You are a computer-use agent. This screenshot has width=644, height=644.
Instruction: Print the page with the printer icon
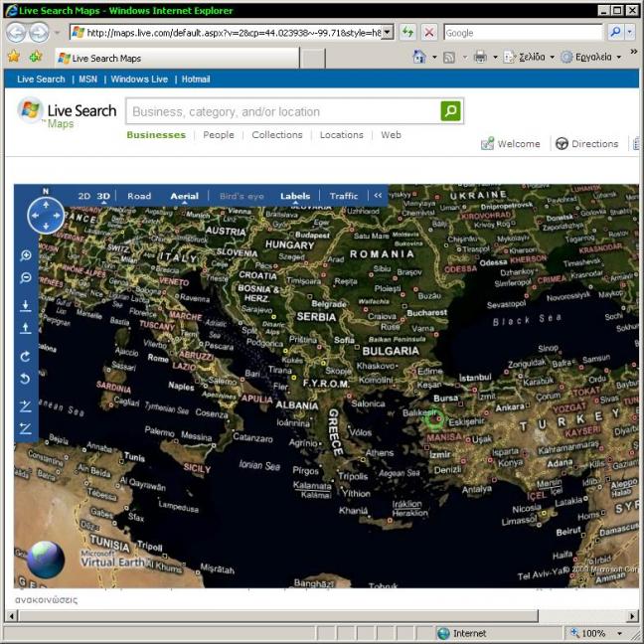coord(480,57)
